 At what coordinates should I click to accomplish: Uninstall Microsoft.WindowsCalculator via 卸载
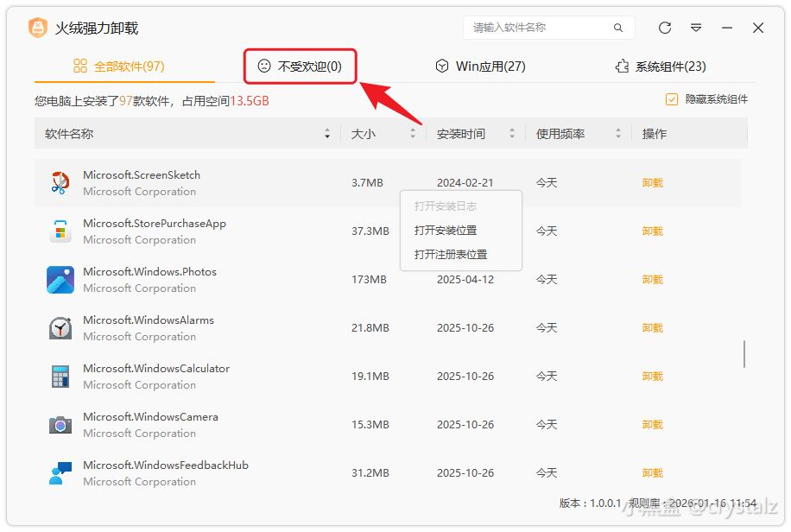point(652,377)
